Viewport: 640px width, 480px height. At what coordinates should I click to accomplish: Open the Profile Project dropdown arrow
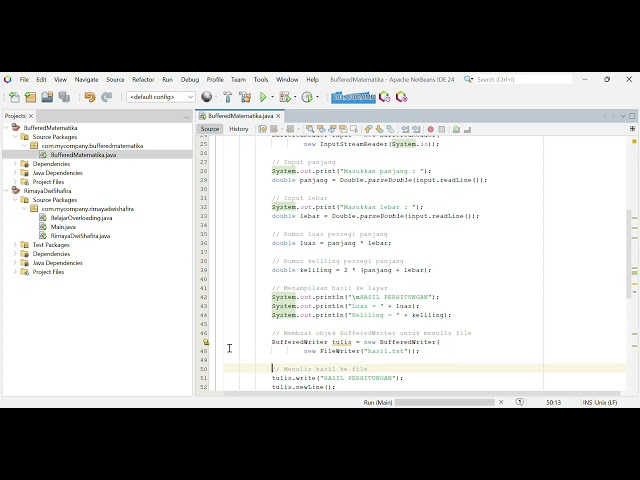coord(317,97)
